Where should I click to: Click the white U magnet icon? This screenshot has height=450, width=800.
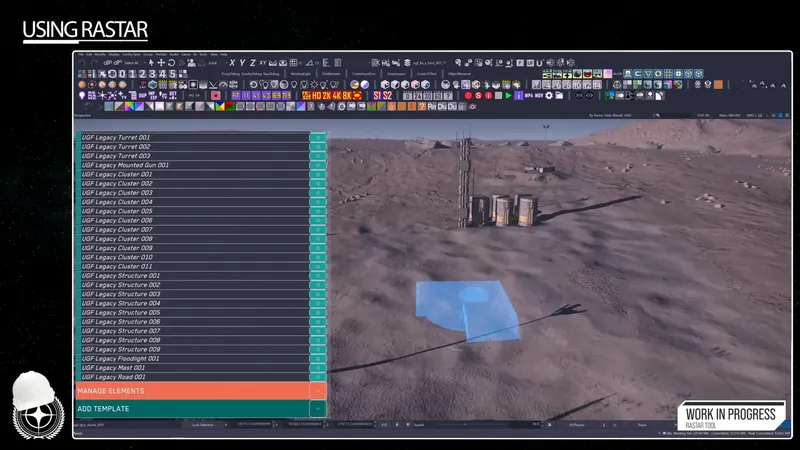click(x=539, y=63)
